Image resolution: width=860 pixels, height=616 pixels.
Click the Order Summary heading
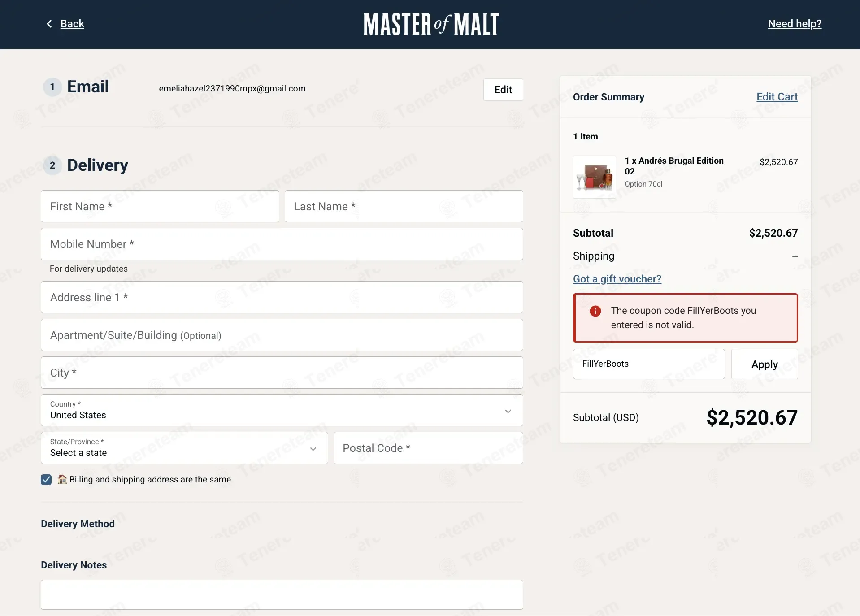pos(608,97)
